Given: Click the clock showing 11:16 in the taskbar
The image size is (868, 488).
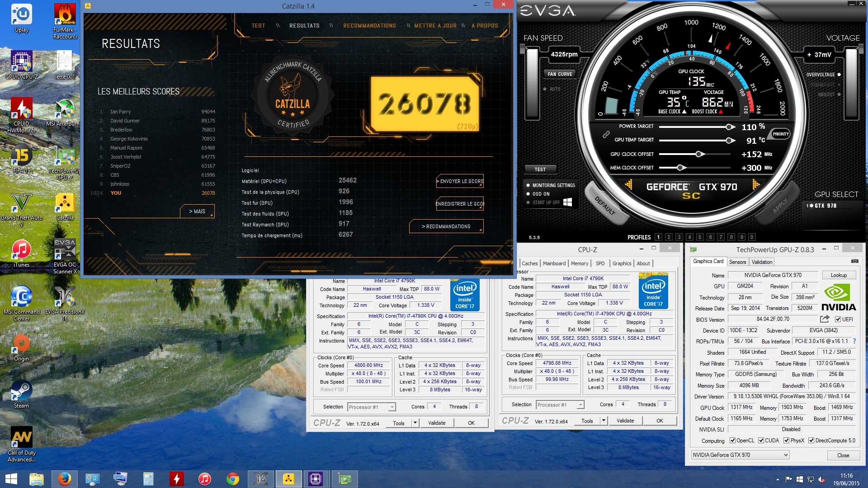Looking at the screenshot, I should [x=846, y=476].
